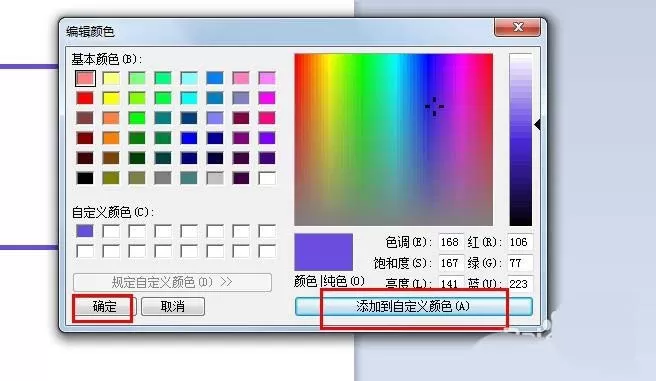The width and height of the screenshot is (656, 381).
Task: Select the empty custom slot beside the purple one
Action: coord(111,231)
